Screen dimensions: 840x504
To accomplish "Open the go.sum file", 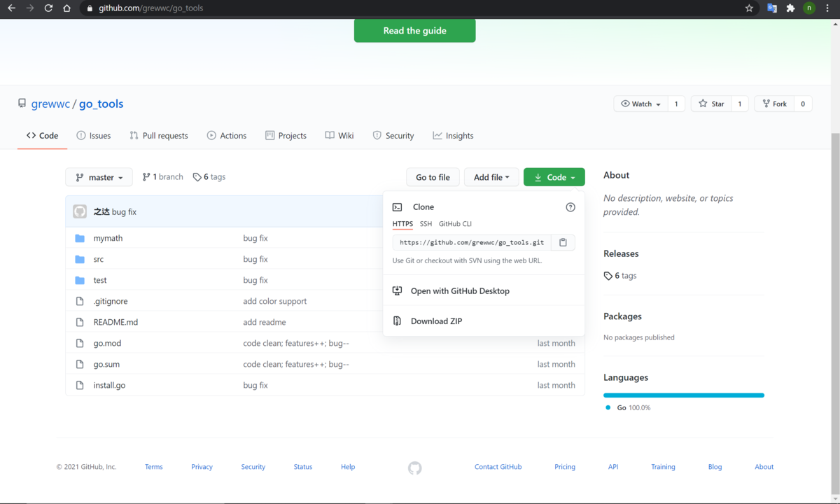I will tap(106, 364).
